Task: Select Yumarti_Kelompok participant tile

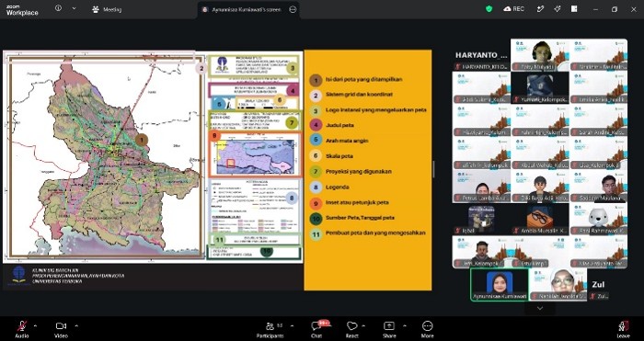Action: click(540, 88)
